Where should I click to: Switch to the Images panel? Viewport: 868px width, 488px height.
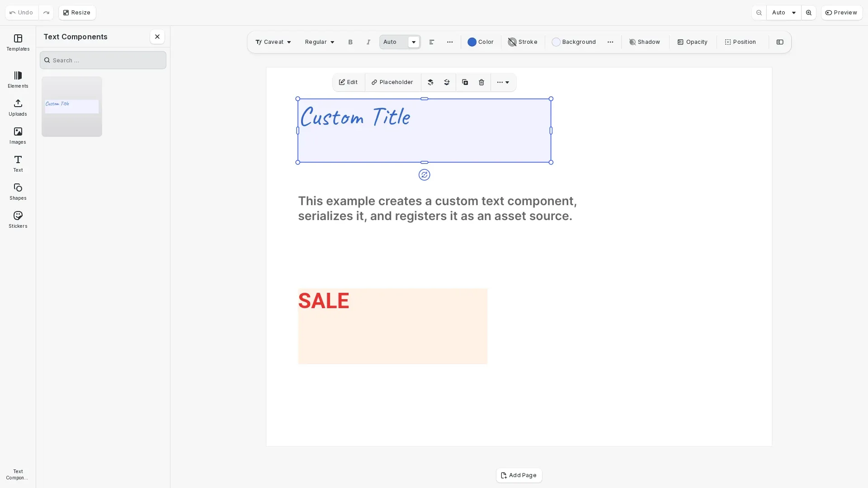[x=18, y=135]
